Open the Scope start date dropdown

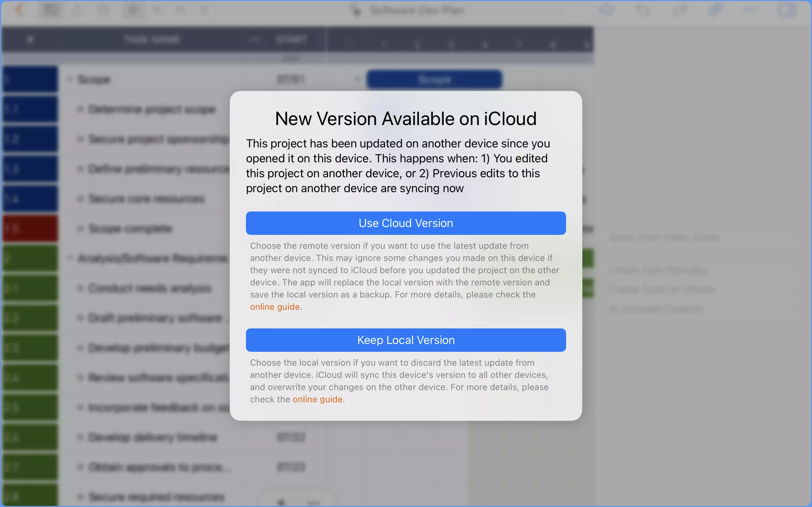[356, 79]
